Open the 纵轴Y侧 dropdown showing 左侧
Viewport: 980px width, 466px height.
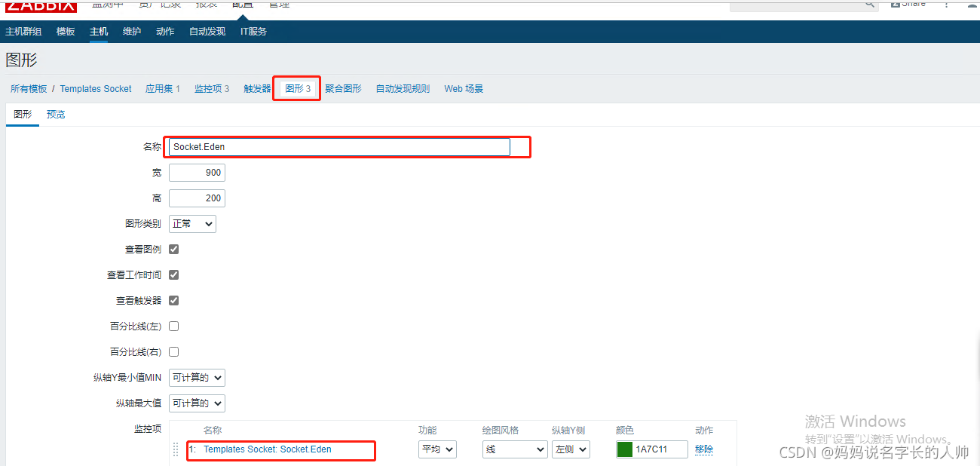point(571,449)
